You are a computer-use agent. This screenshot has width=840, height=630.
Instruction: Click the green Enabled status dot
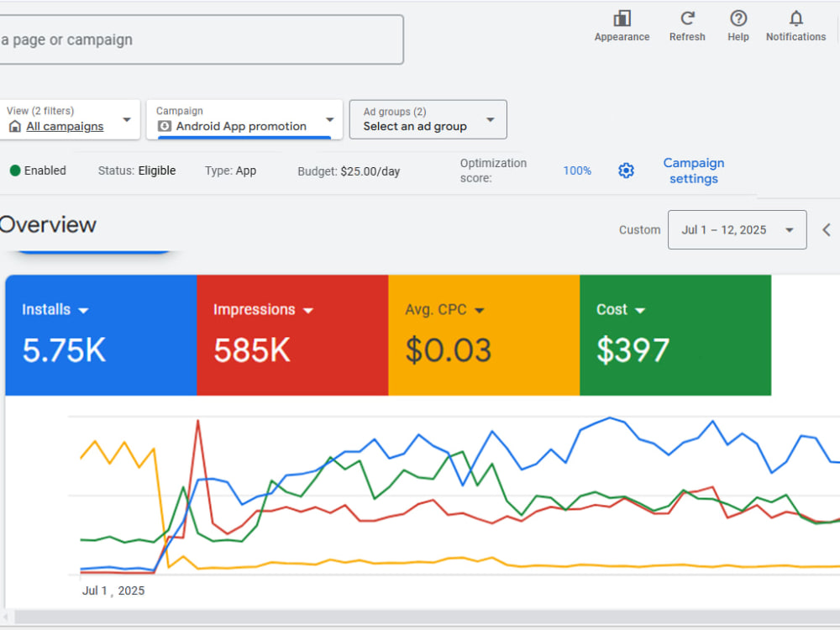15,171
